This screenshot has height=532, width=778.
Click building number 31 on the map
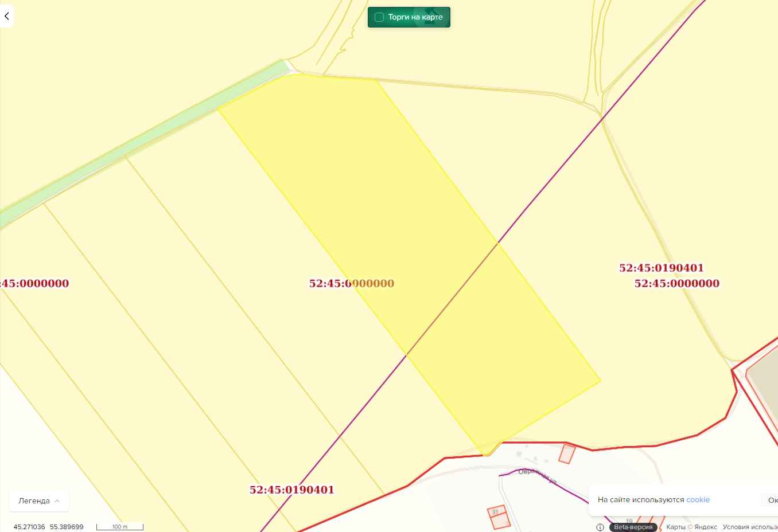(495, 512)
